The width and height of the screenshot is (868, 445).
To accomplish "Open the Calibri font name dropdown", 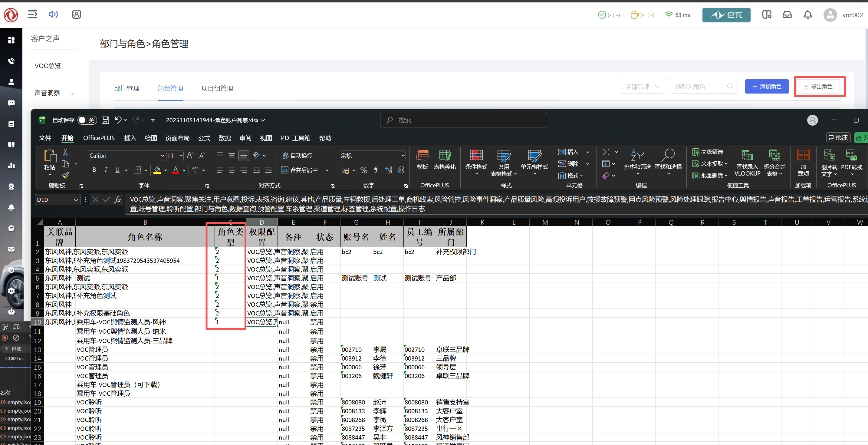I will (163, 156).
